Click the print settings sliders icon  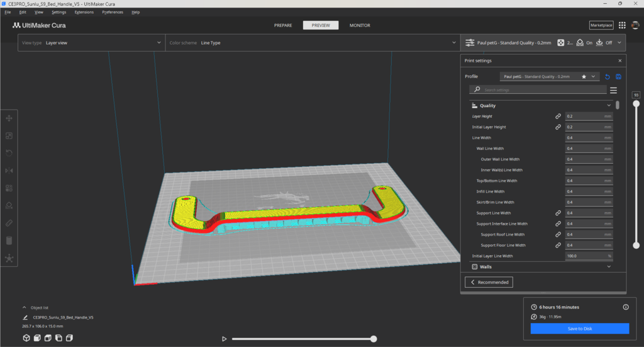click(470, 43)
